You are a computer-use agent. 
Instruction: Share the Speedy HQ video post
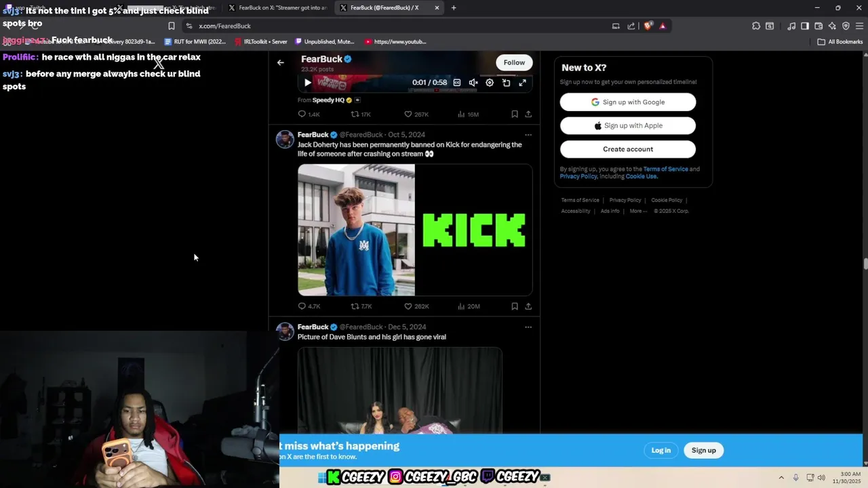528,115
